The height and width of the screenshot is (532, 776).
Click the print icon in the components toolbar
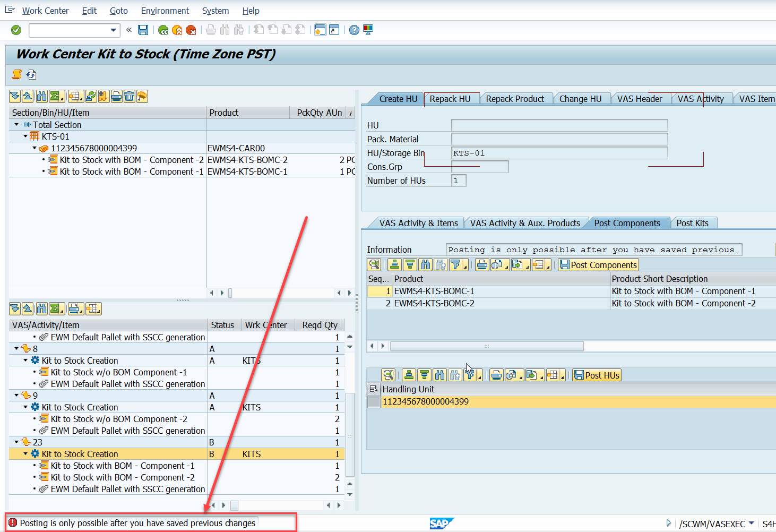pos(482,264)
